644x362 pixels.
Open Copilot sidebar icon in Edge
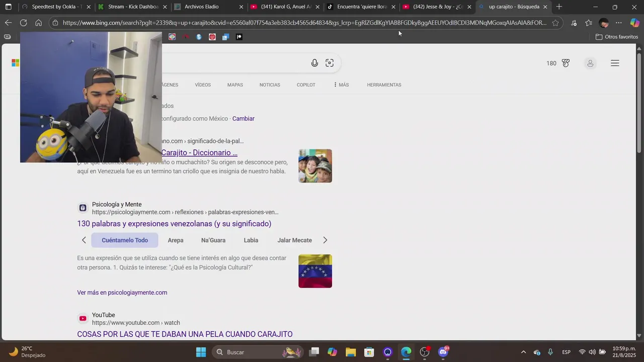coord(635,23)
